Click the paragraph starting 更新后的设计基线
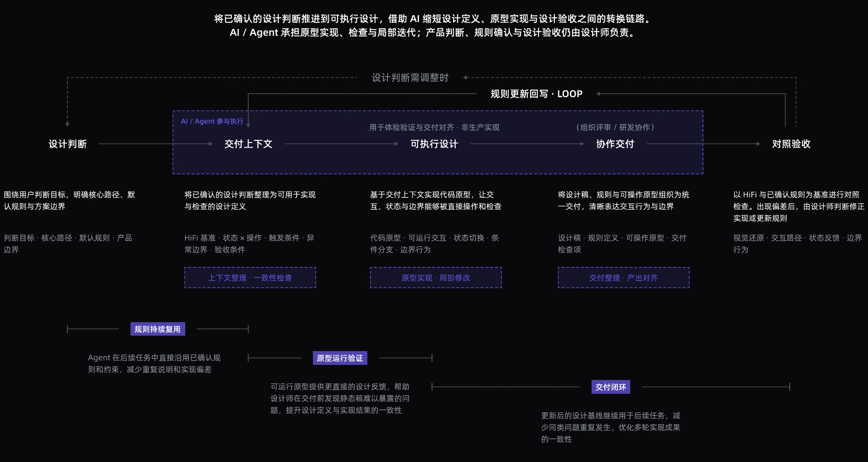Viewport: 868px width, 462px height. tap(611, 427)
